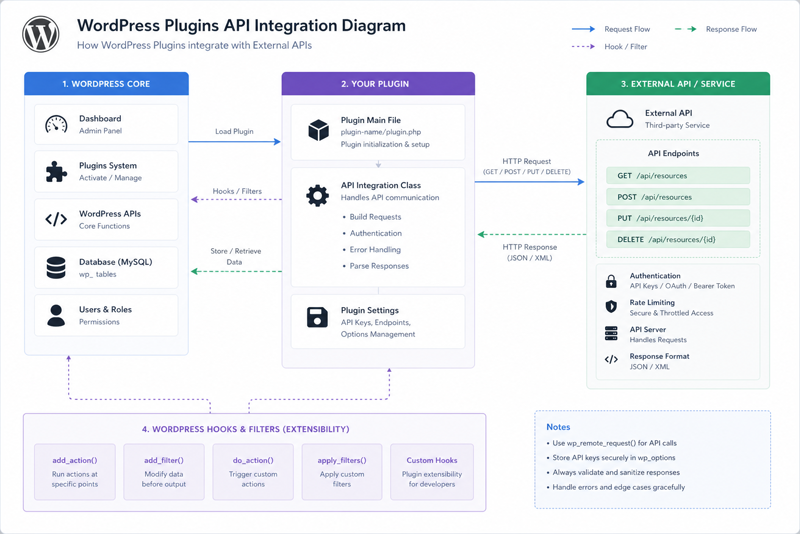Click the Load Plugin arrow label

pyautogui.click(x=234, y=131)
